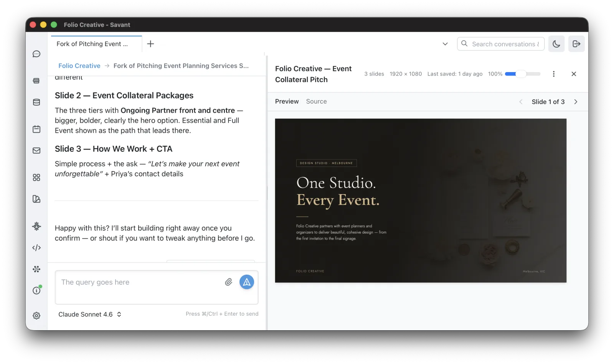Click the Fork of Pitching Event breadcrumb

(x=181, y=66)
